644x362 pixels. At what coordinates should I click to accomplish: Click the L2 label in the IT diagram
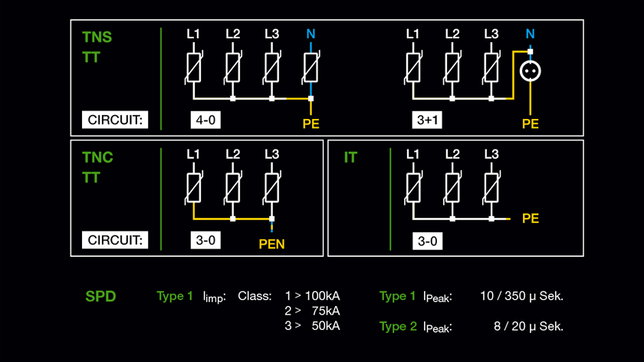[452, 154]
